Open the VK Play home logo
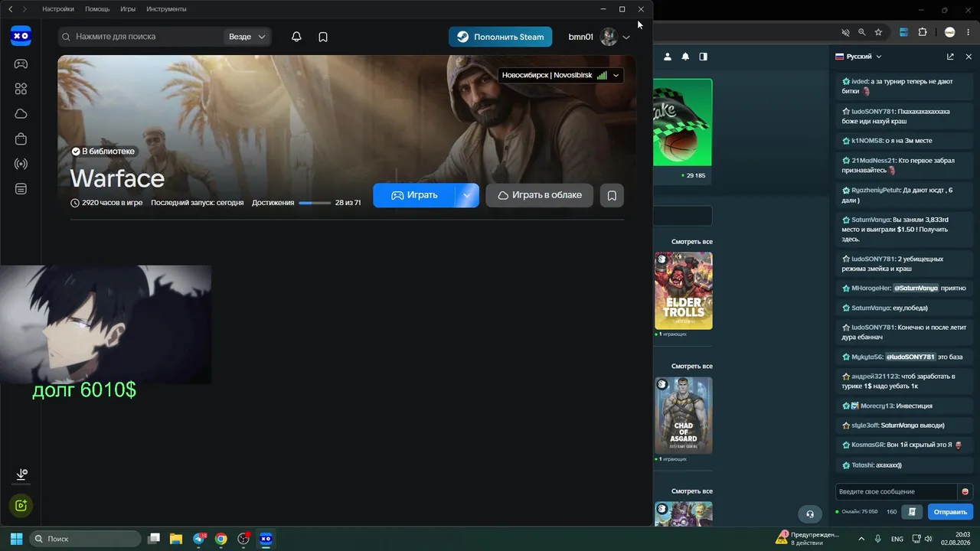 click(21, 35)
